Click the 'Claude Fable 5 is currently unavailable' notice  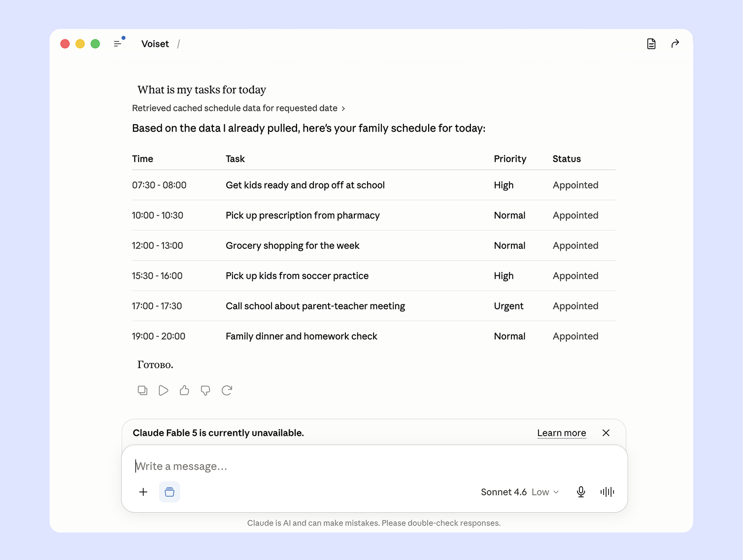[218, 433]
